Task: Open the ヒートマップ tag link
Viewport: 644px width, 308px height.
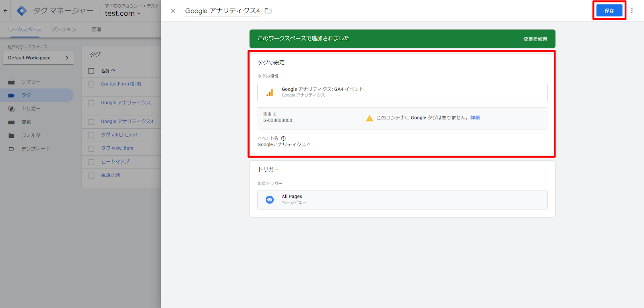Action: [115, 162]
